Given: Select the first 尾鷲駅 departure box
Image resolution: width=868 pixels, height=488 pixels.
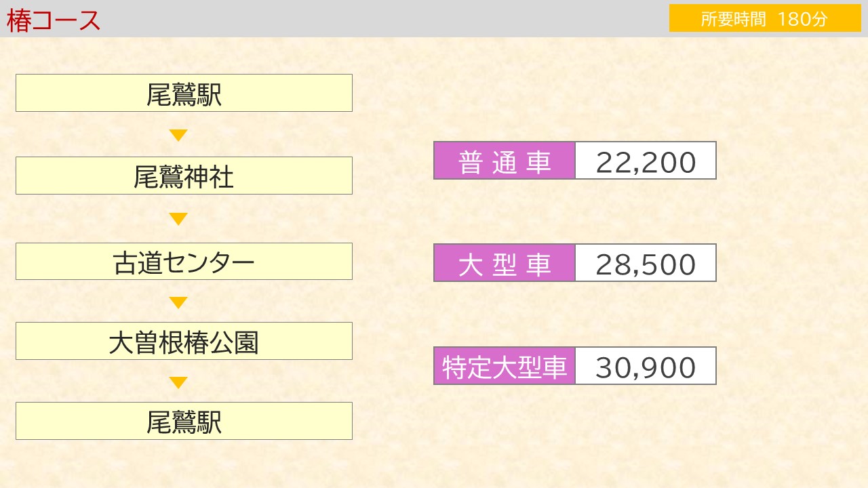Looking at the screenshot, I should [x=184, y=93].
